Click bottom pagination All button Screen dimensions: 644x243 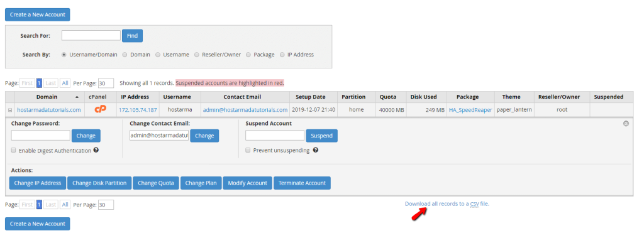65,205
